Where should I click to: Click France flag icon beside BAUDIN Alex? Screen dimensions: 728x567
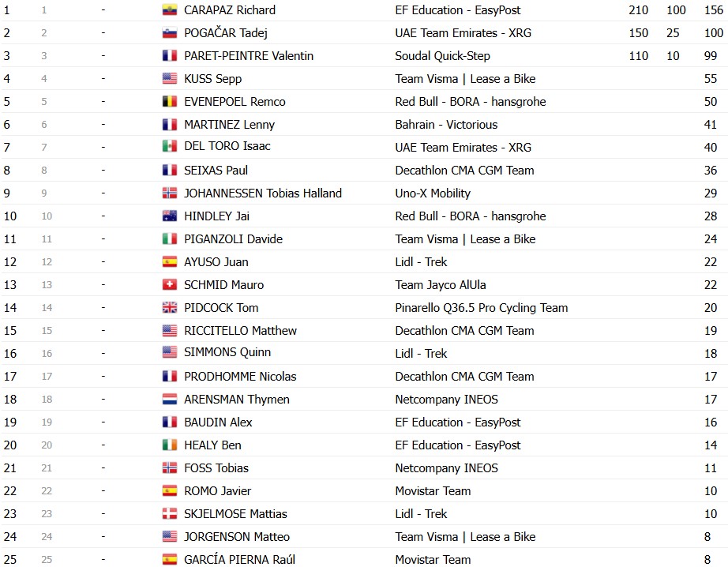[170, 422]
